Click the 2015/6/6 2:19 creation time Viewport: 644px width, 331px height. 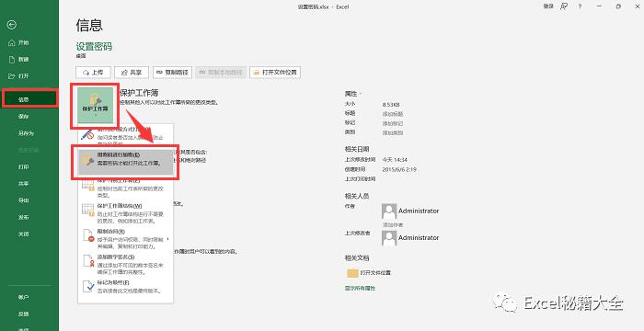(x=399, y=169)
